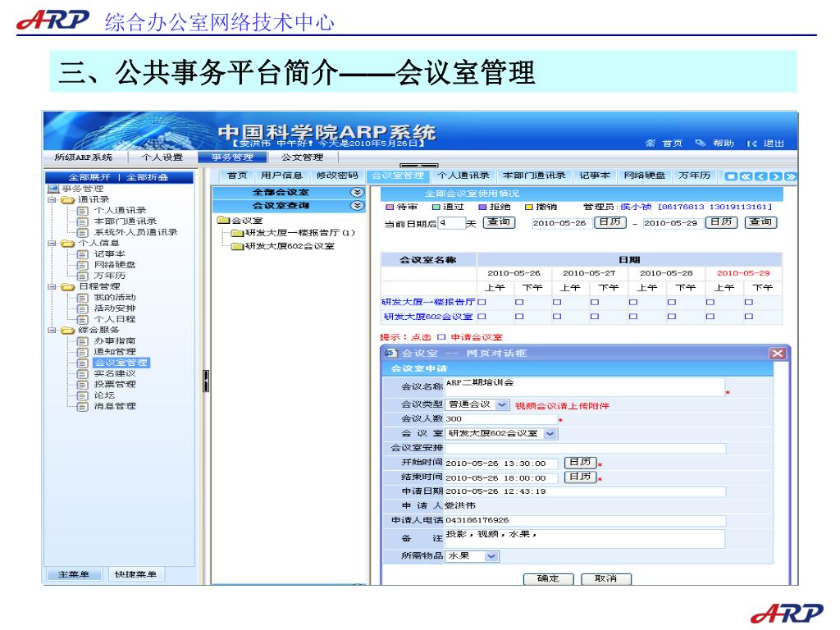
Task: Click page icon beside 论坛
Action: pyautogui.click(x=83, y=395)
